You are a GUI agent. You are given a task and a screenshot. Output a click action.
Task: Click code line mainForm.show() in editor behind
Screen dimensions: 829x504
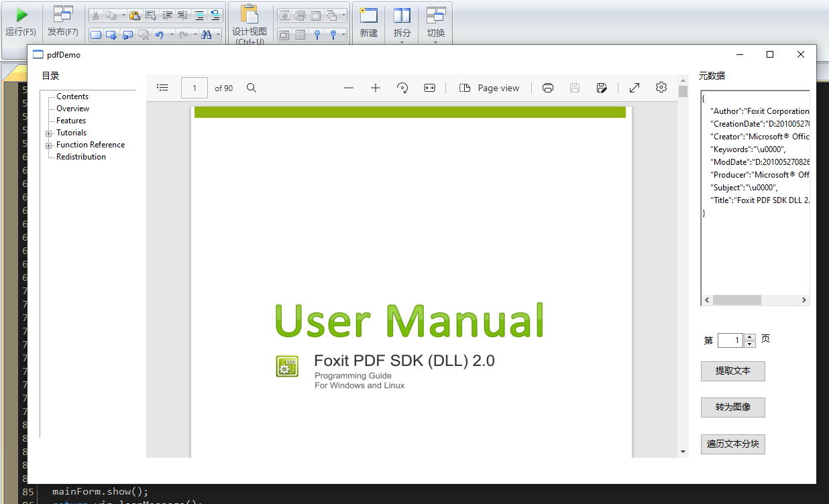coord(100,491)
